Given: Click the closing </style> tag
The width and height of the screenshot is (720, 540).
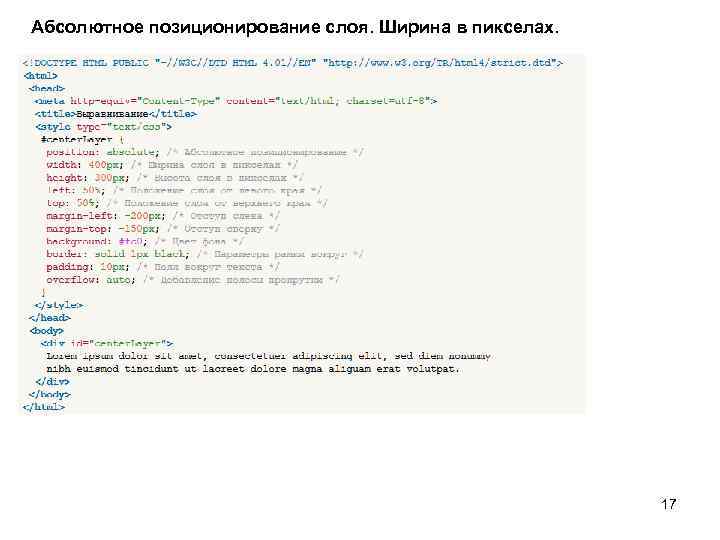Looking at the screenshot, I should (x=59, y=305).
